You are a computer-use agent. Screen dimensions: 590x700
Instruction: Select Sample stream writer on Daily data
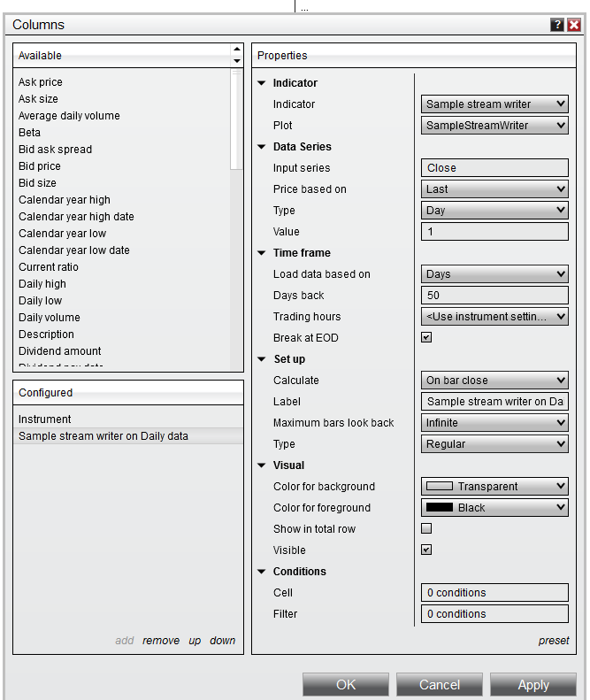tap(128, 436)
